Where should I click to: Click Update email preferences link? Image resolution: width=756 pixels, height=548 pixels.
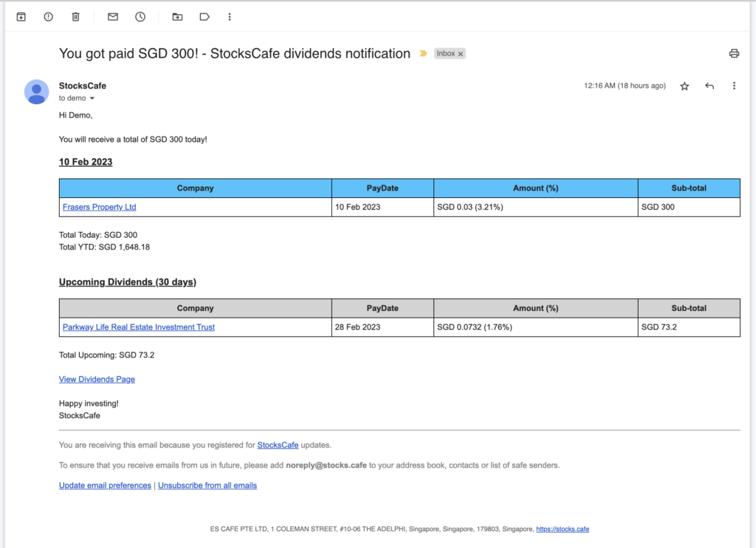(x=105, y=485)
